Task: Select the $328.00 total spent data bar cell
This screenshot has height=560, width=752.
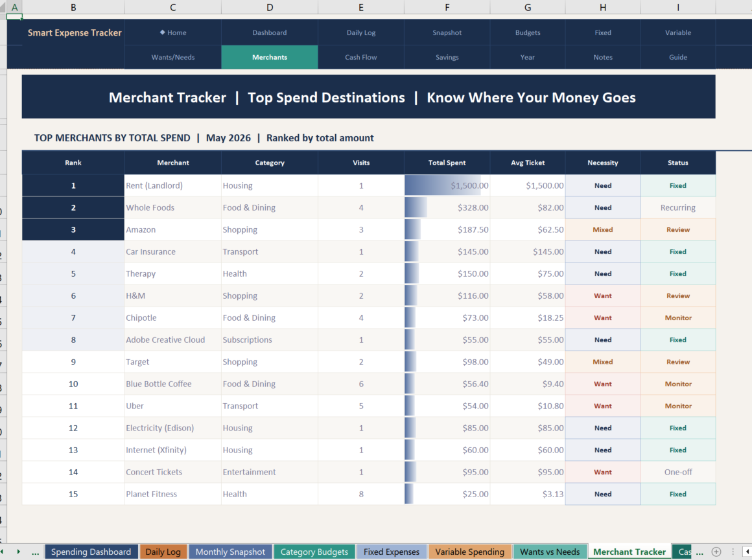Action: 447,207
